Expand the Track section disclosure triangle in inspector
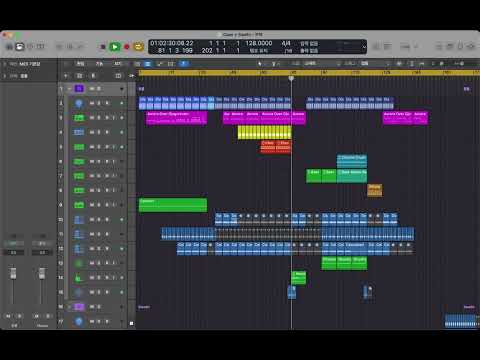The image size is (480, 360). click(x=5, y=76)
